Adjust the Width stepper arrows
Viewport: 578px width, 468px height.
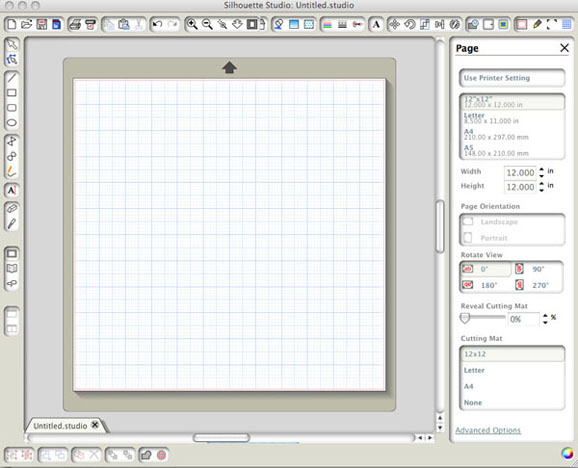(x=541, y=172)
